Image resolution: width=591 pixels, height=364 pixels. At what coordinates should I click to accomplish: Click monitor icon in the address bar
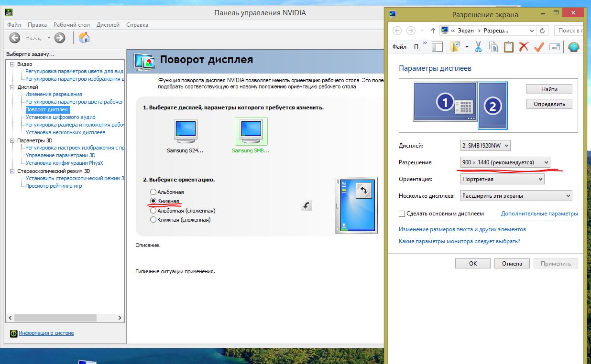point(445,31)
